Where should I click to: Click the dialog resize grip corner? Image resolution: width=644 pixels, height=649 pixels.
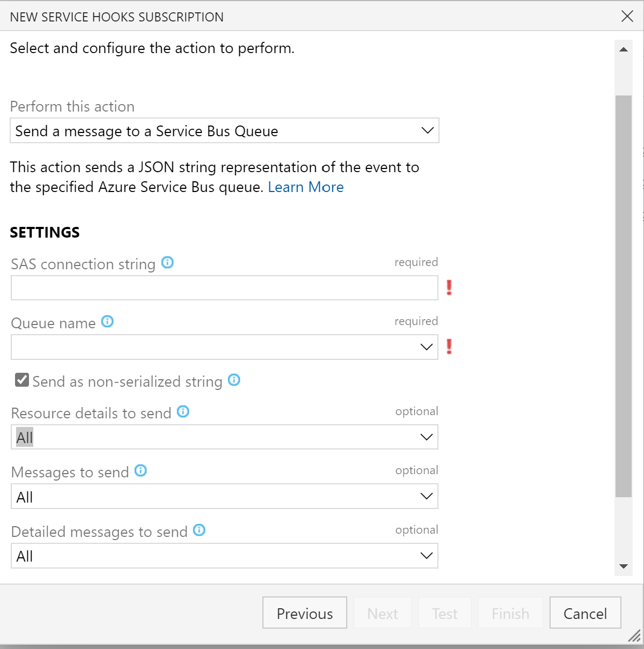click(634, 636)
